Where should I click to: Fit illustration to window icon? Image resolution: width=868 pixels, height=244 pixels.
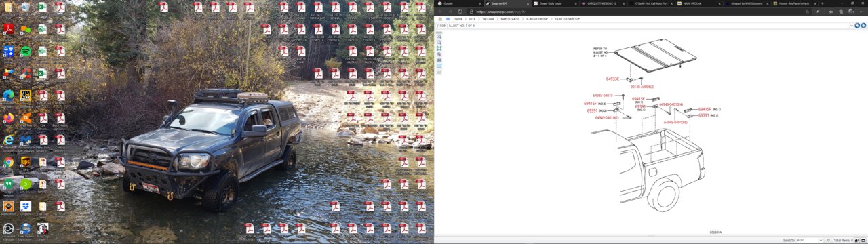point(439,49)
